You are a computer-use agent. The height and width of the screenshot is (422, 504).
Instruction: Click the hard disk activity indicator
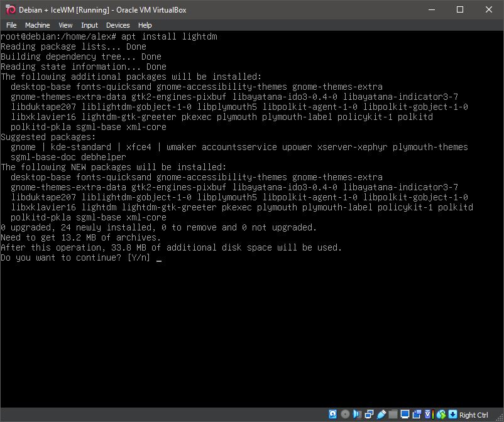pos(332,414)
